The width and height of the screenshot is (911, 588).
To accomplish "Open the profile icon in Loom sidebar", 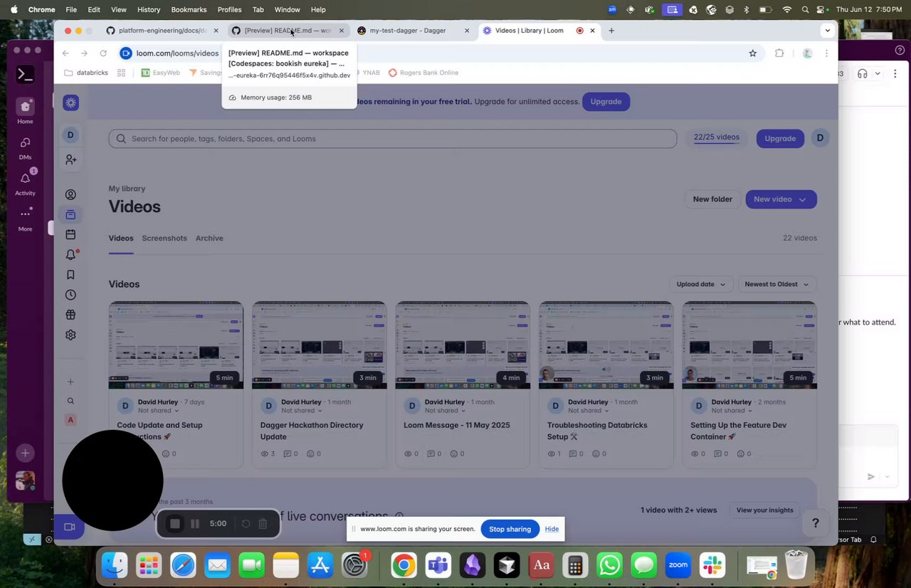I will coord(70,194).
